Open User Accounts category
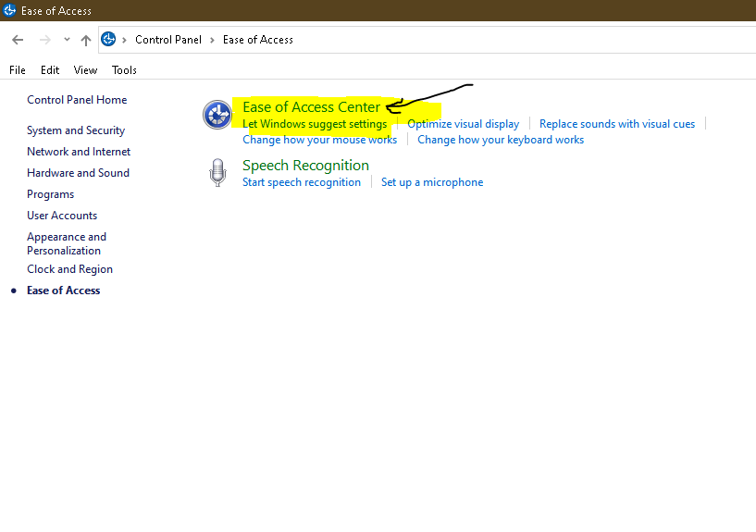Image resolution: width=756 pixels, height=532 pixels. tap(62, 216)
